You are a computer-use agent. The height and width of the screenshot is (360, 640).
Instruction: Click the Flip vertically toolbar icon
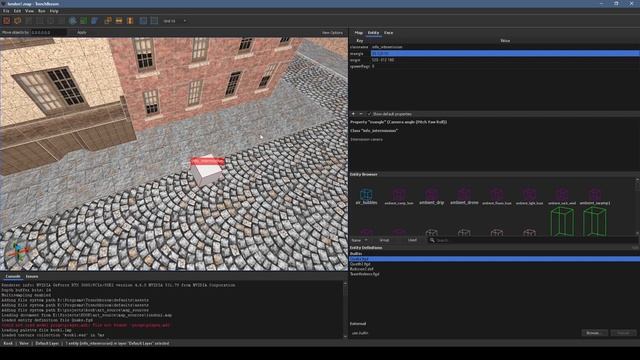click(x=130, y=21)
